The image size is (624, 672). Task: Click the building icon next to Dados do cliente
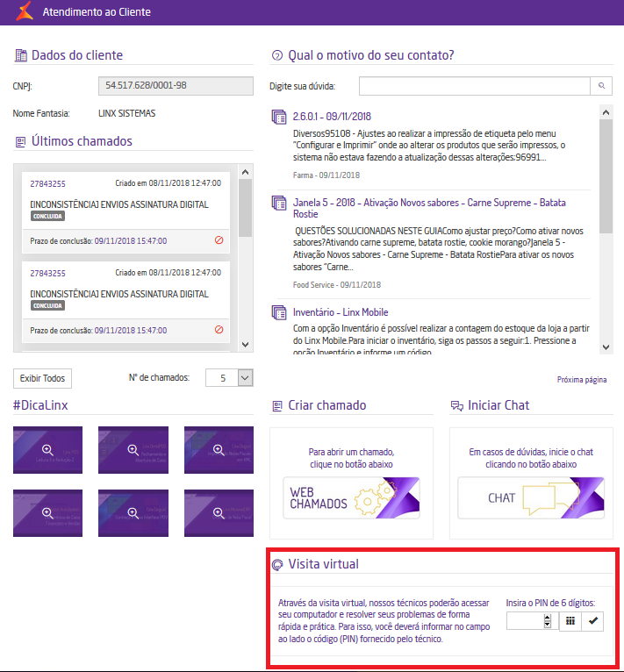tap(20, 55)
